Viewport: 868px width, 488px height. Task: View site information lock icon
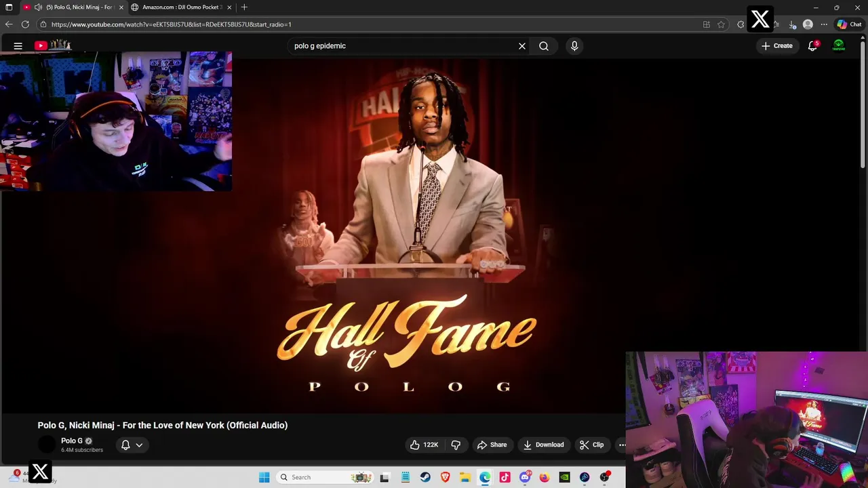coord(43,24)
